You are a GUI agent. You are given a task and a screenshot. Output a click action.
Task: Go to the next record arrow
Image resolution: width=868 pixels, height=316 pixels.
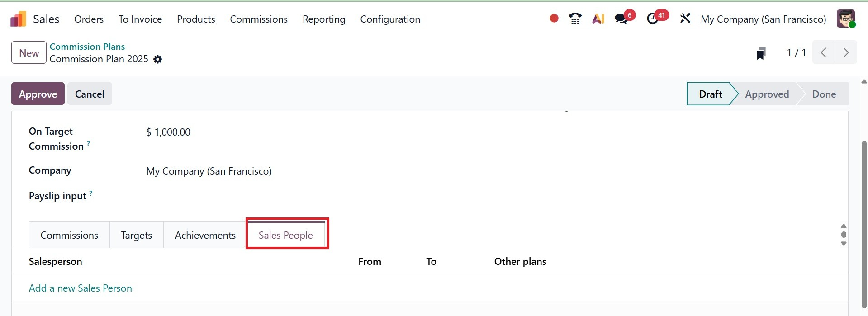pyautogui.click(x=845, y=52)
